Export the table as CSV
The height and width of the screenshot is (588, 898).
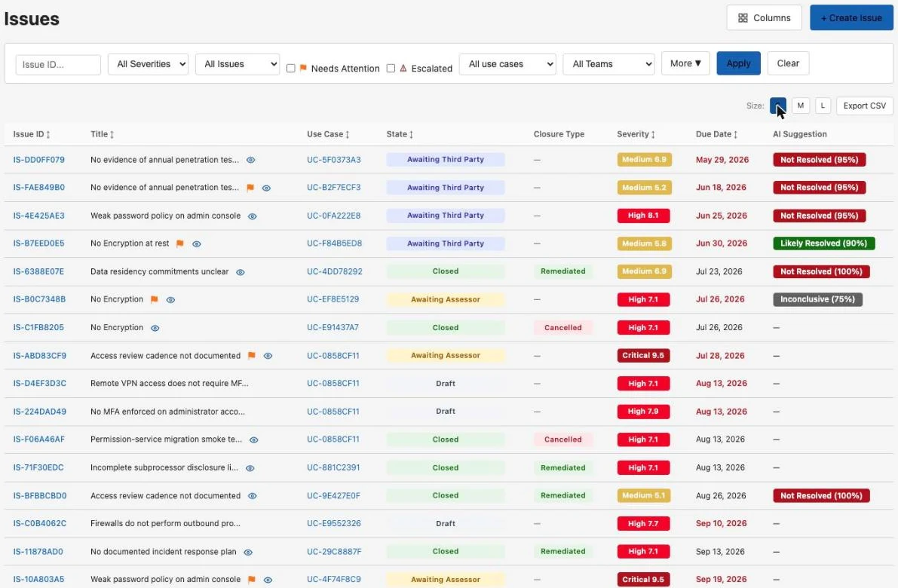pyautogui.click(x=864, y=106)
